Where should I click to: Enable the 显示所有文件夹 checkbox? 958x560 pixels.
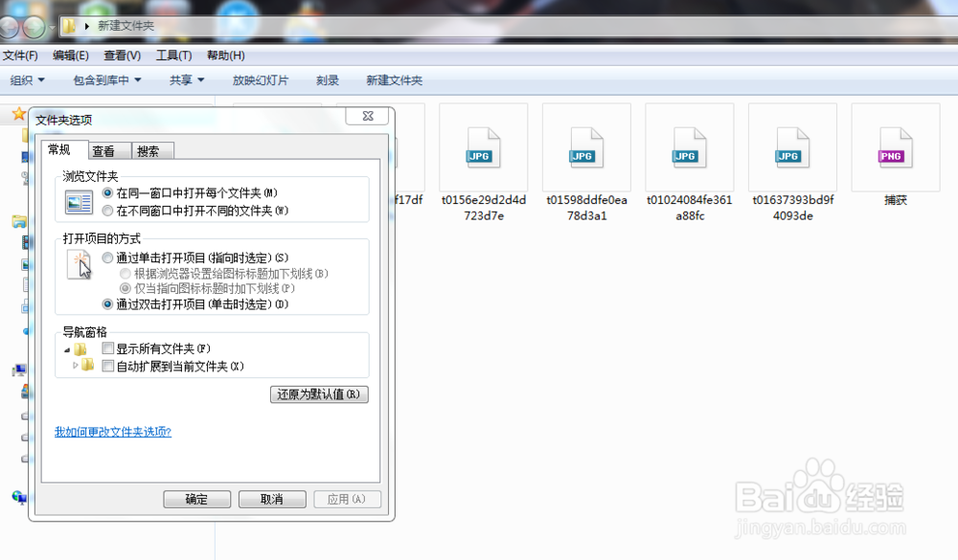108,349
